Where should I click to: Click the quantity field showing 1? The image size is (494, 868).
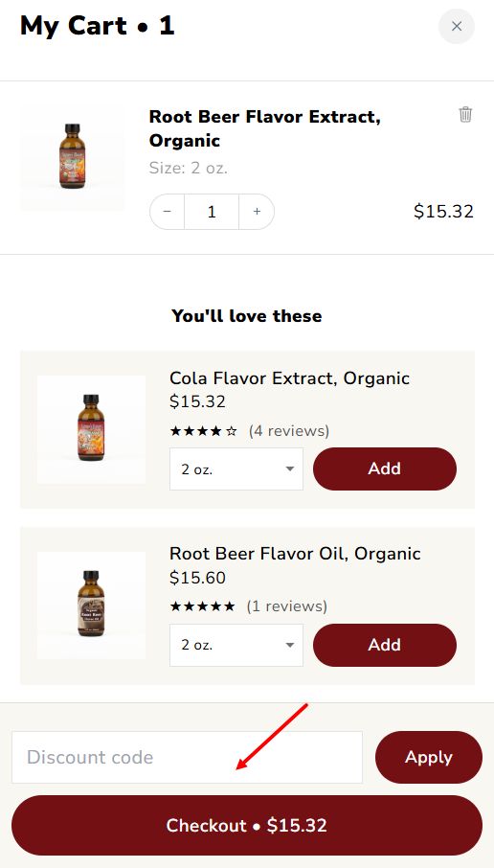tap(212, 212)
